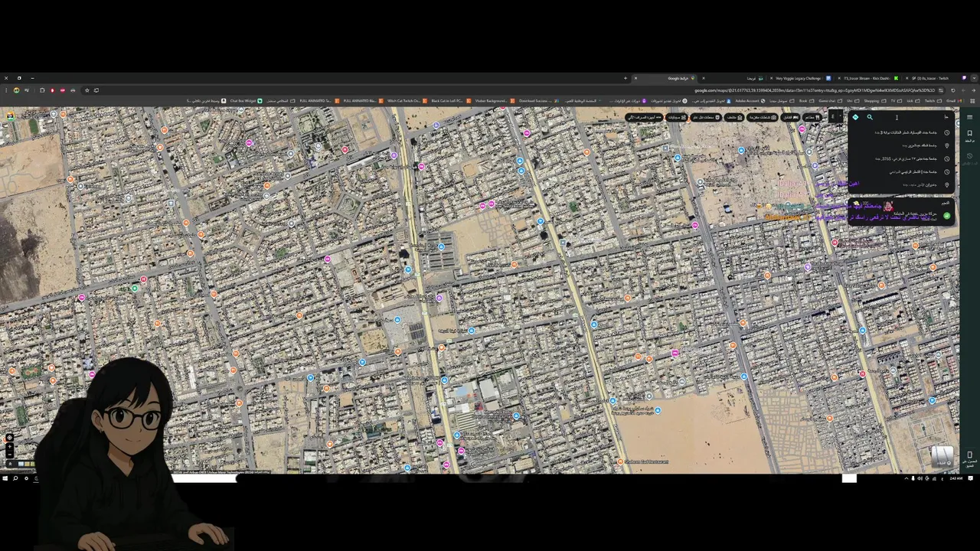Open the Gmail bookmark in the bookmarks bar
980x551 pixels.
tap(954, 101)
